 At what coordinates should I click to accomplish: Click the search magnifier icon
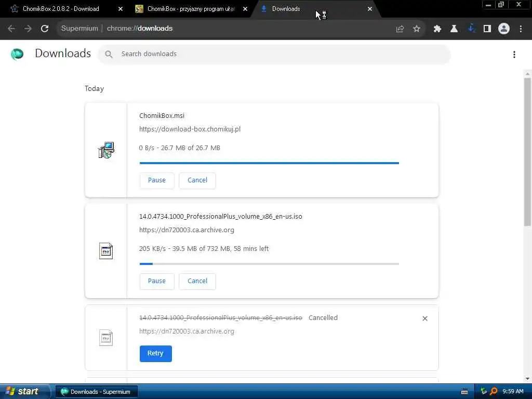(x=109, y=54)
